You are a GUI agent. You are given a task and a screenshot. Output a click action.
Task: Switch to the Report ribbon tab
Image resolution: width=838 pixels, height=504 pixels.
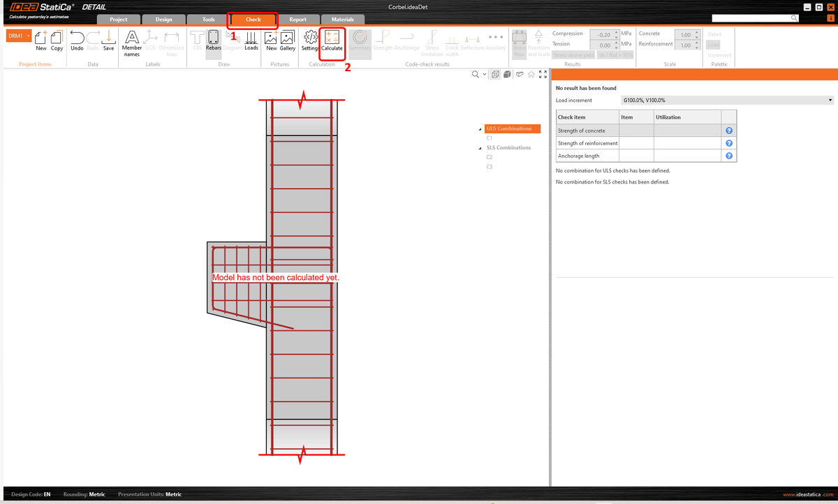299,20
